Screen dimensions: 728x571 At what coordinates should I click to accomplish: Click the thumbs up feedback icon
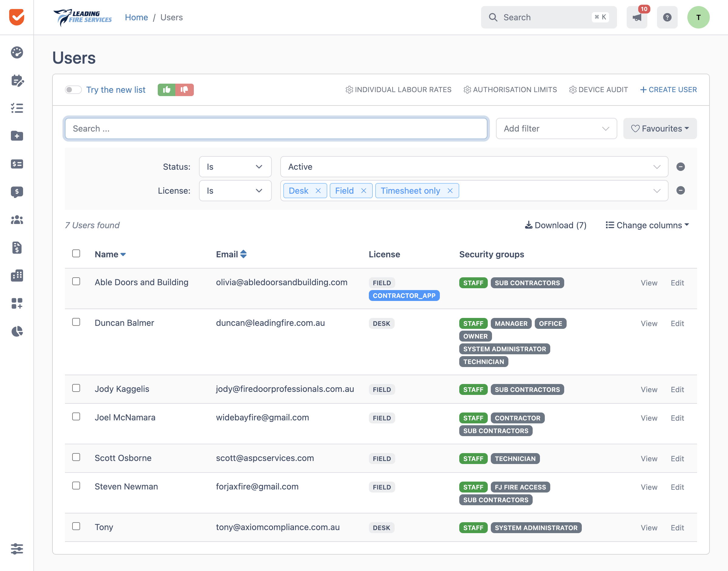tap(167, 90)
